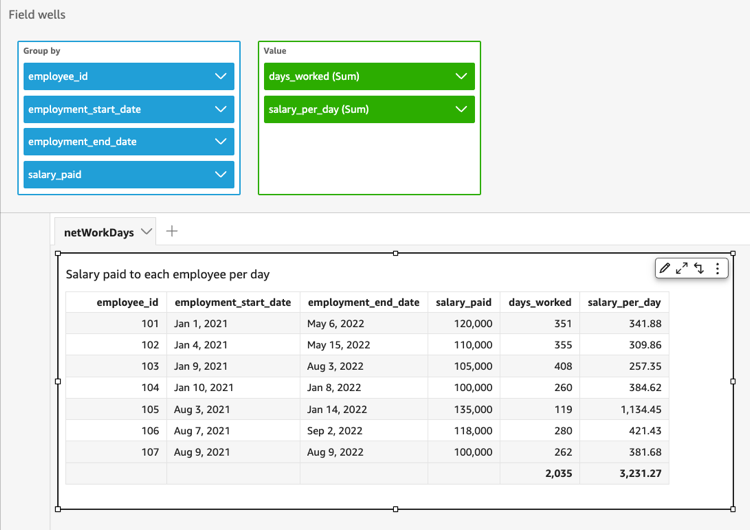Click the bottom-center resize handle of the visual
The height and width of the screenshot is (530, 750).
pos(396,509)
